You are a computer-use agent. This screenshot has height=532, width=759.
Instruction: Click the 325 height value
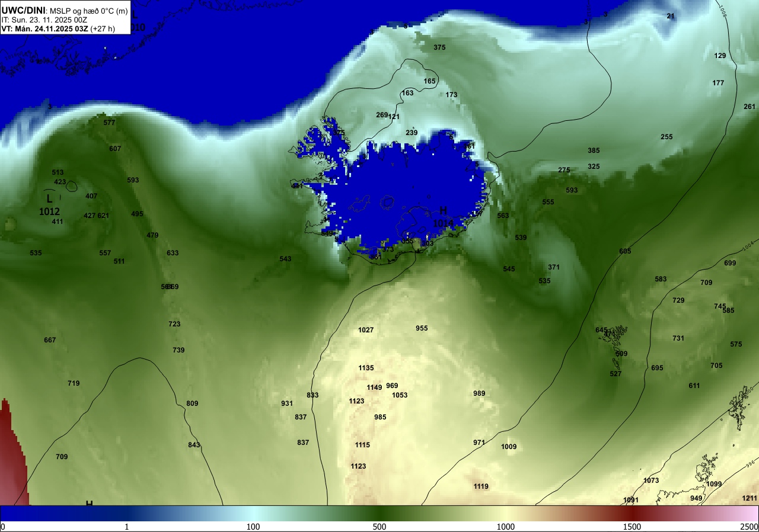(594, 166)
